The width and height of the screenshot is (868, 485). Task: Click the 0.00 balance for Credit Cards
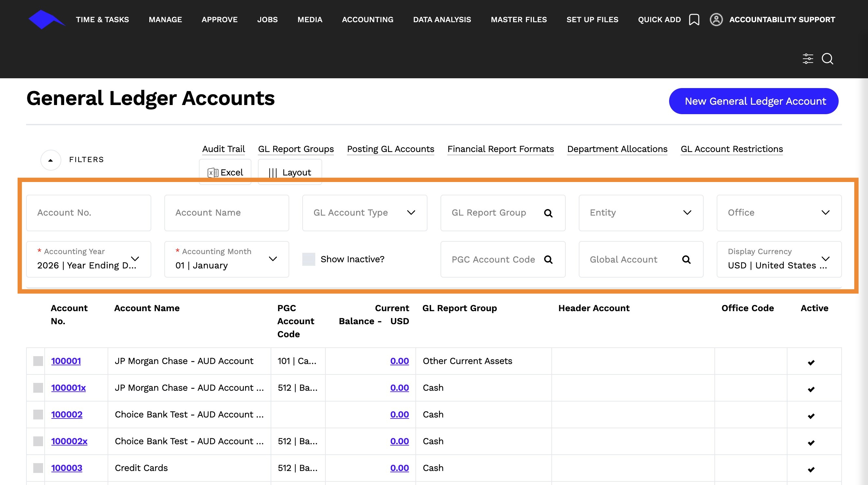[x=400, y=468]
